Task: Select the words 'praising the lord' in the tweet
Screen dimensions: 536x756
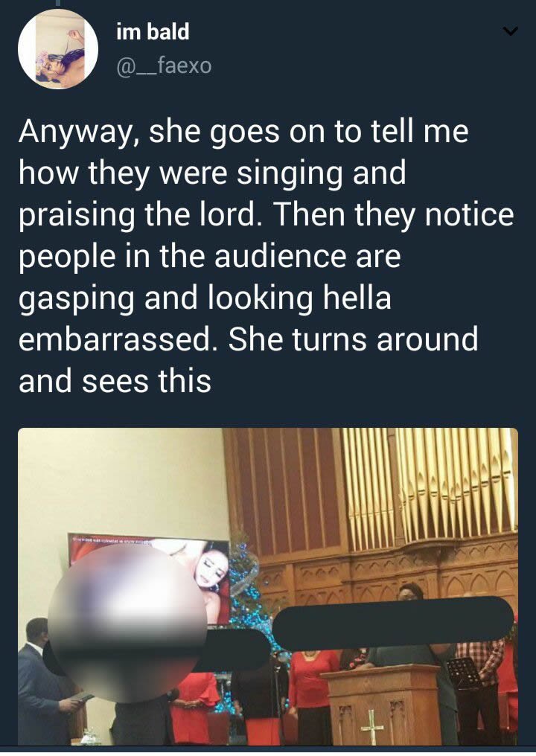Action: [136, 215]
